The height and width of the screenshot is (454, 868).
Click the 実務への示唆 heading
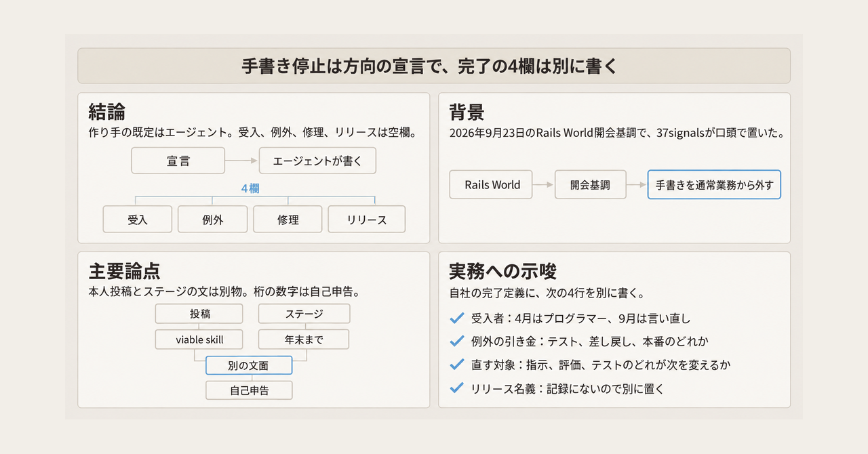point(503,271)
